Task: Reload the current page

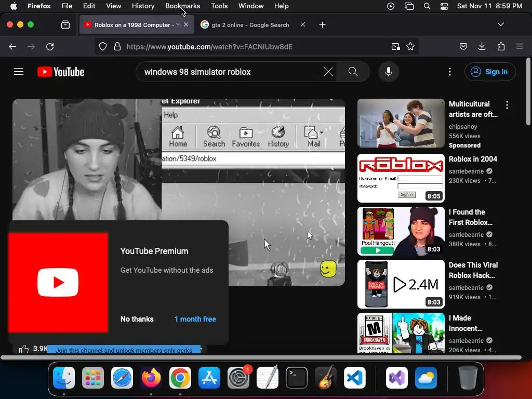Action: point(50,46)
